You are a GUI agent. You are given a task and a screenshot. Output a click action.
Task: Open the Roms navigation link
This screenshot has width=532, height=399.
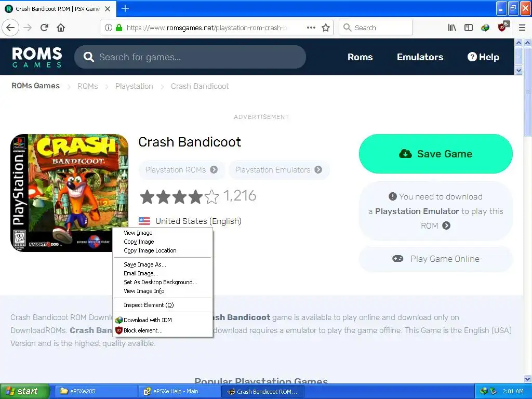[x=360, y=57]
